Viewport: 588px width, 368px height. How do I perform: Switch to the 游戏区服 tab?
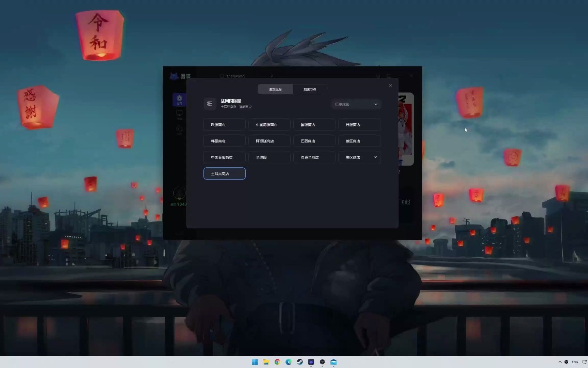(x=275, y=89)
